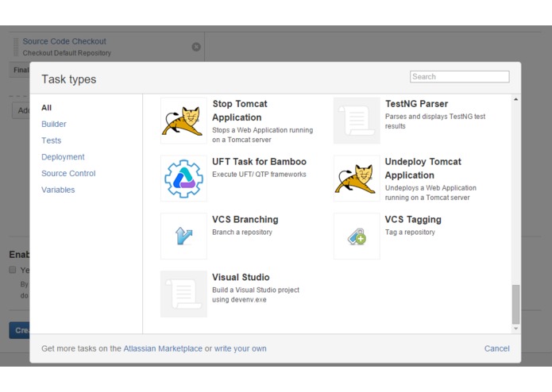The width and height of the screenshot is (552, 392).
Task: Click the Visual Studio script icon
Action: click(183, 294)
